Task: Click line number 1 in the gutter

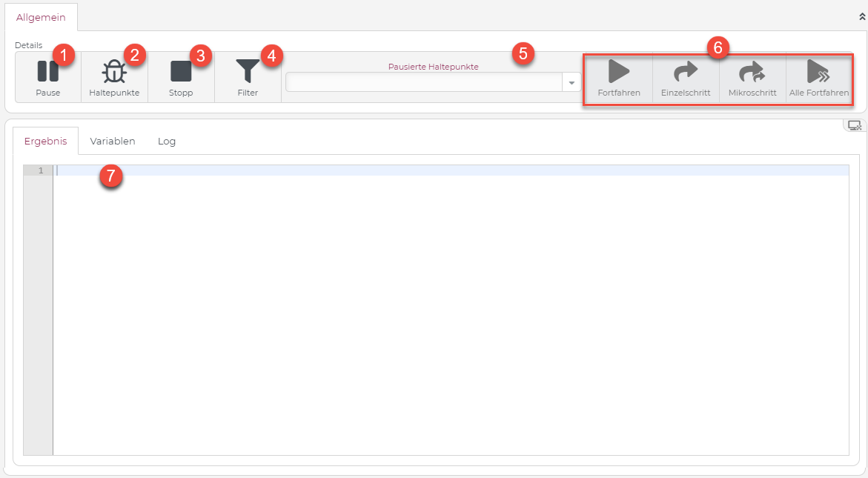Action: pos(40,170)
